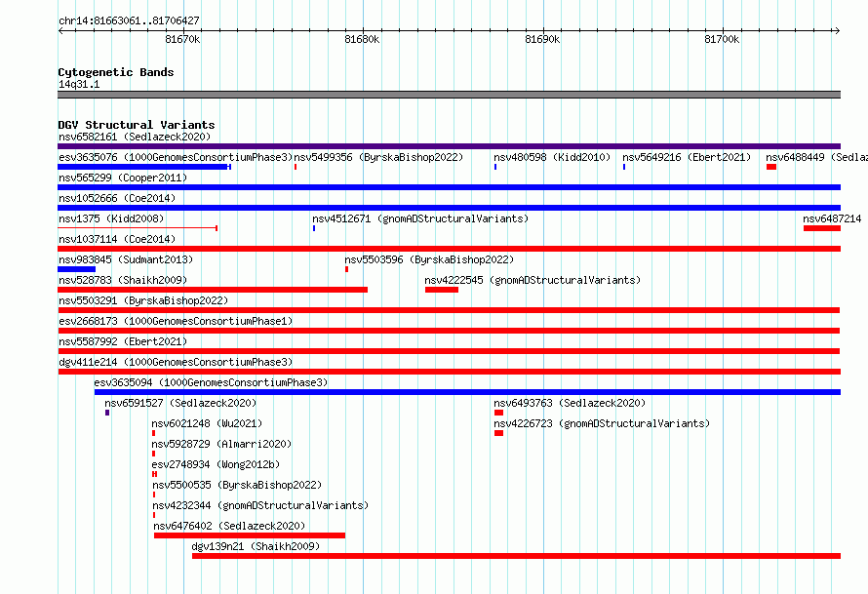Select dgv139n21 (Shaikh2009) variant label
The image size is (868, 594).
[256, 546]
